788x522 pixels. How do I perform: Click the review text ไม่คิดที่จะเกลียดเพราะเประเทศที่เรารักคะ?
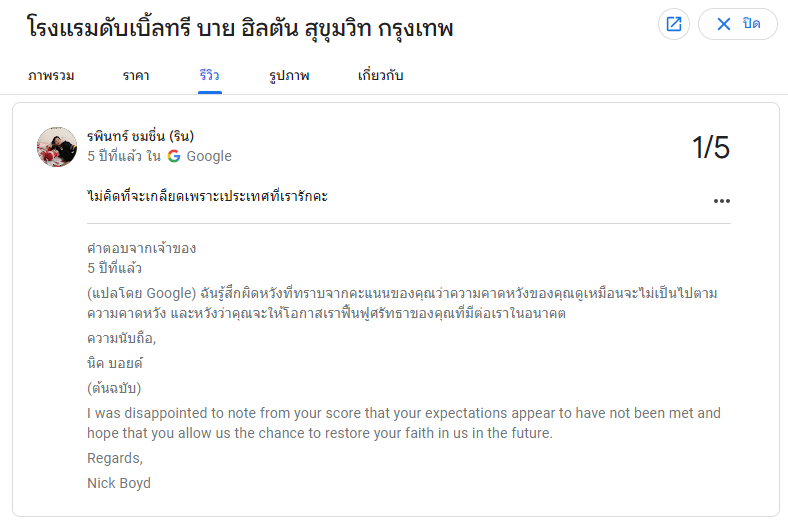pos(207,196)
